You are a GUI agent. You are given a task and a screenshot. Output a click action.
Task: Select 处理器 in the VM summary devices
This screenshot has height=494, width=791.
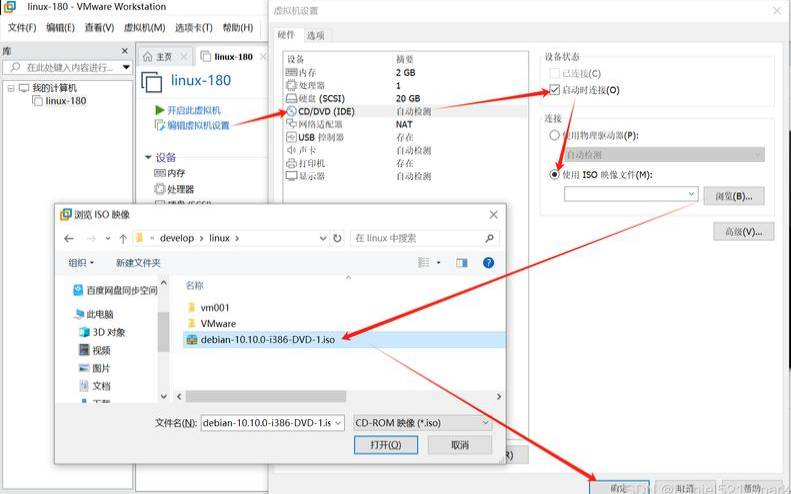pyautogui.click(x=174, y=189)
